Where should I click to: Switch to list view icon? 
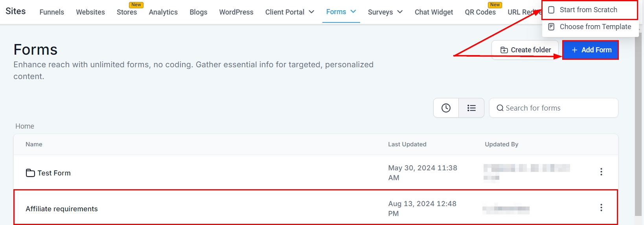(x=471, y=108)
